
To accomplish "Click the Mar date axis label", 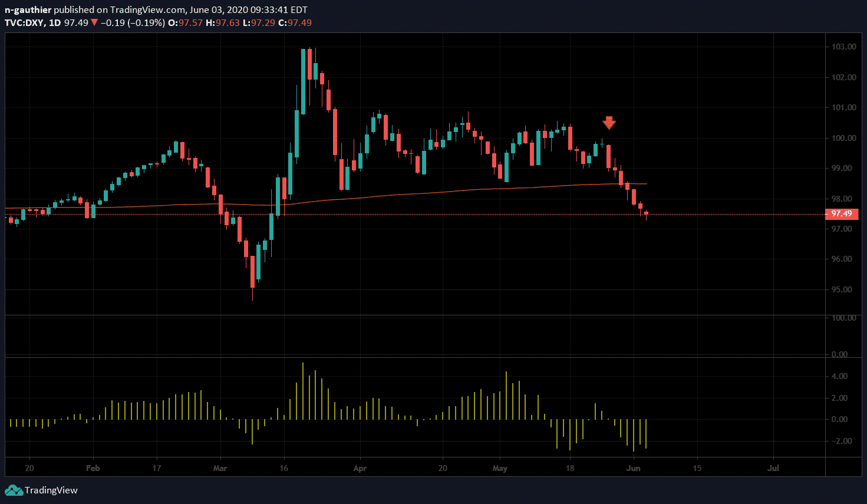I will 220,469.
